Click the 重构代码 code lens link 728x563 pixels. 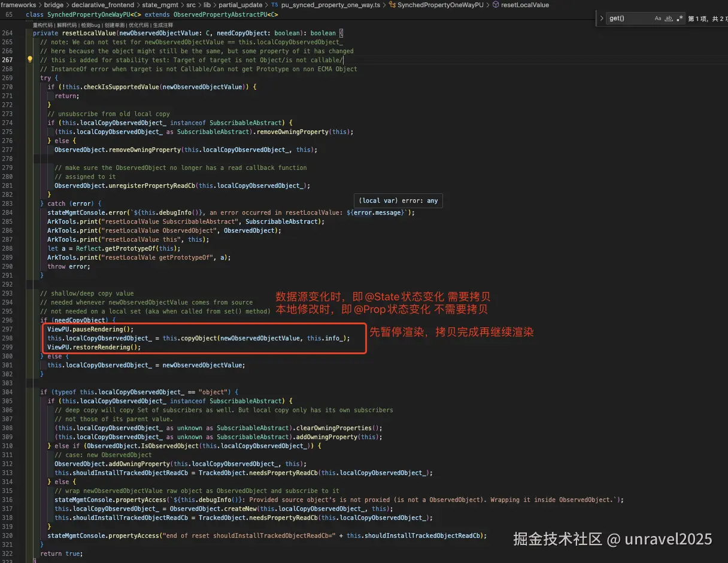click(x=43, y=25)
